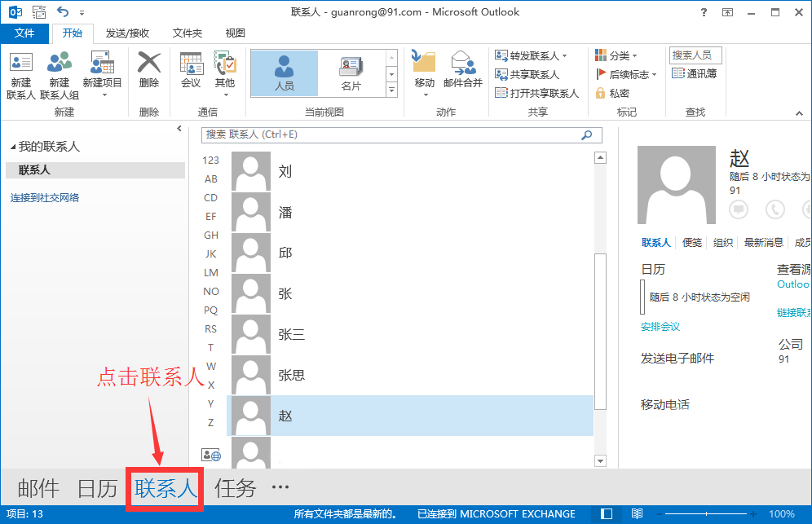The image size is (812, 524).
Task: Select contact 潘
Action: (410, 212)
